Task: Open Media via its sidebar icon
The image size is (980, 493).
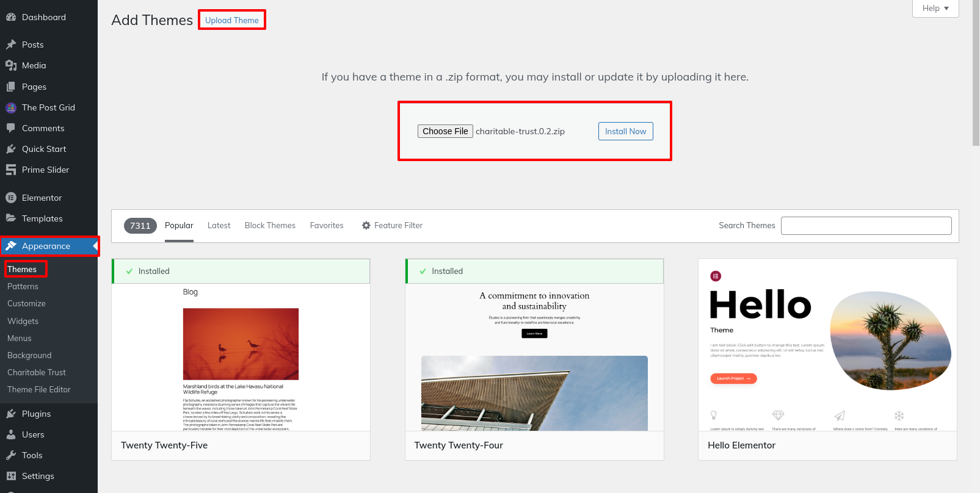Action: (x=11, y=65)
